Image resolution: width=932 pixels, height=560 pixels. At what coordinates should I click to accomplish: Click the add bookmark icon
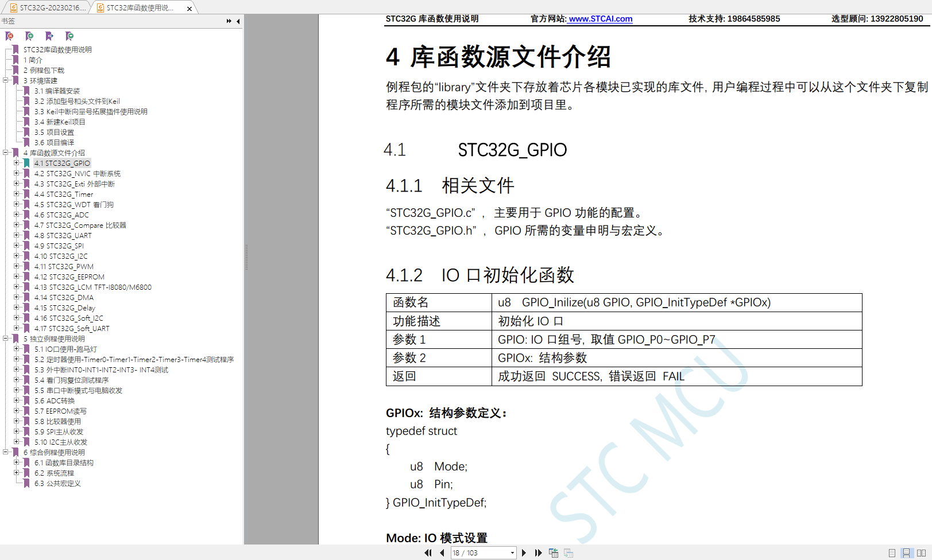(x=29, y=36)
